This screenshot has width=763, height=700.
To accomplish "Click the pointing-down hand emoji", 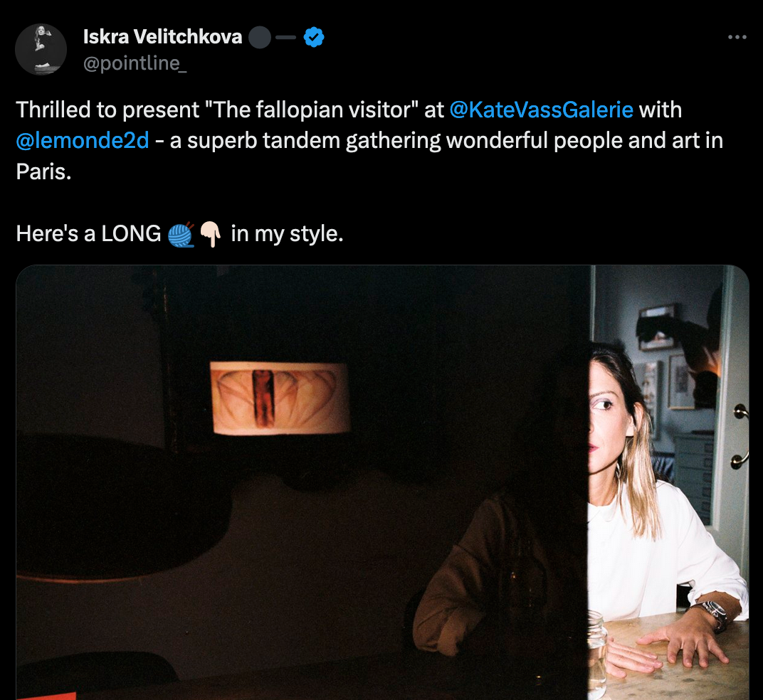I will click(x=211, y=234).
